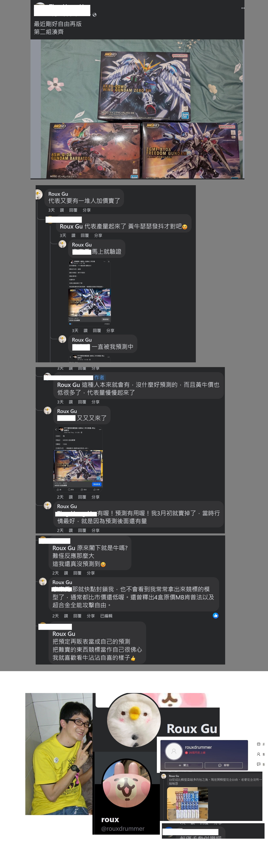This screenshot has height=868, width=268.
Task: Open the three-dot menu on 惡模黨 listing
Action: point(104,262)
